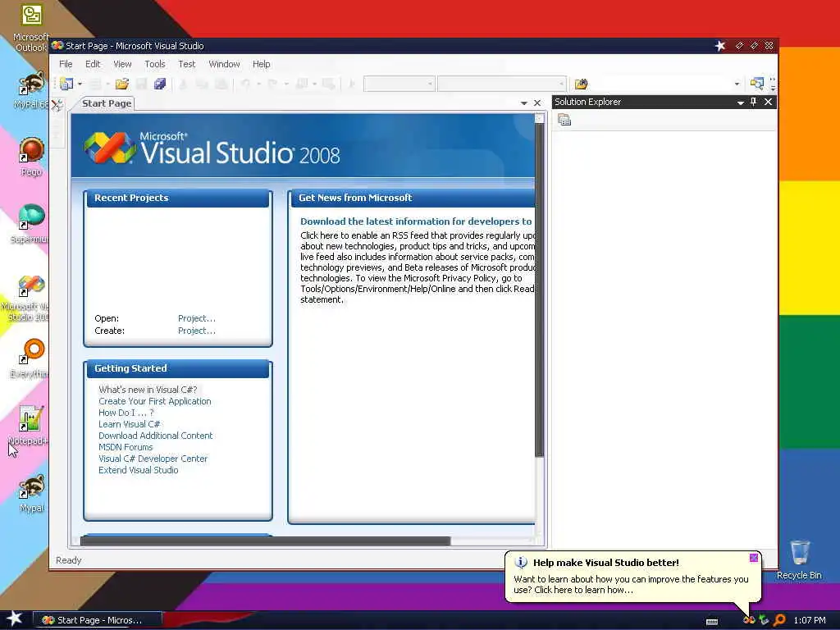Open the Test menu
The image size is (840, 630).
point(186,64)
